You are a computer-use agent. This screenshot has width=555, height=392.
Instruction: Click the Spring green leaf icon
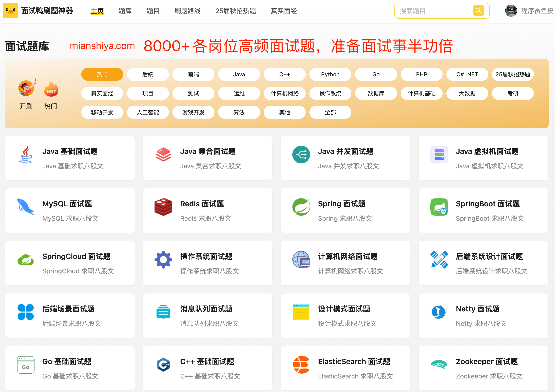[301, 207]
